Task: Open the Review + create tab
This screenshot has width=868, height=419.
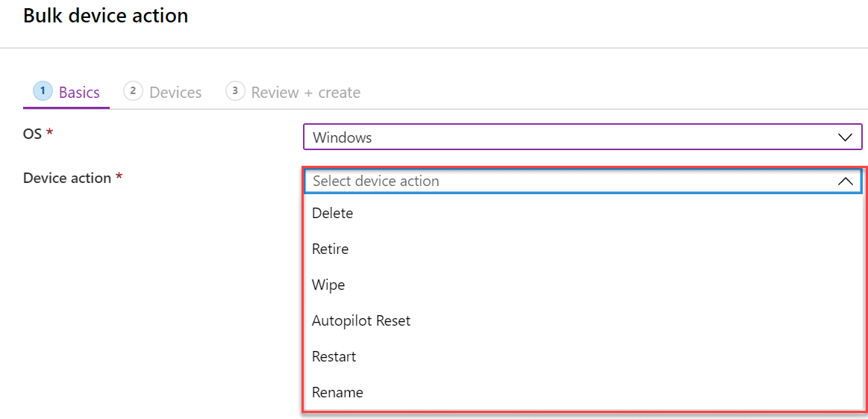Action: coord(293,92)
